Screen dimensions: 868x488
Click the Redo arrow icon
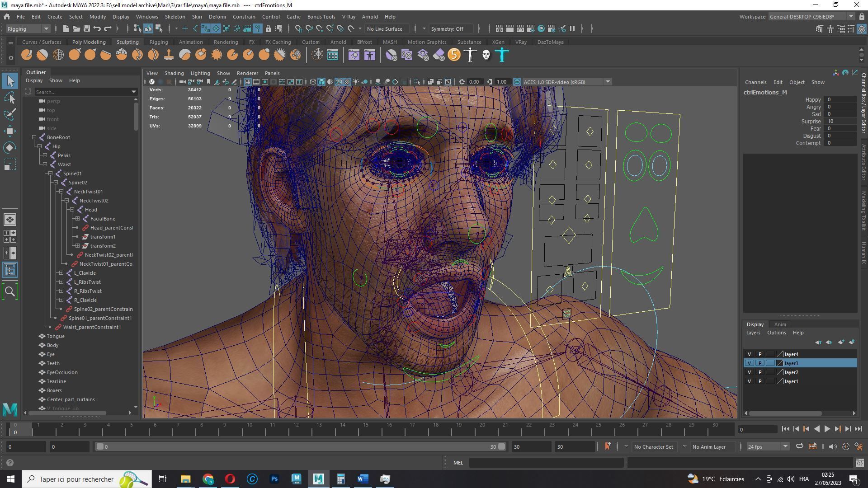[x=108, y=28]
